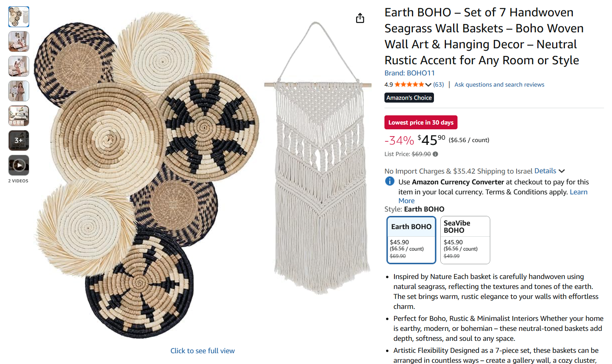
Task: Click the share icon above product image
Action: (360, 18)
